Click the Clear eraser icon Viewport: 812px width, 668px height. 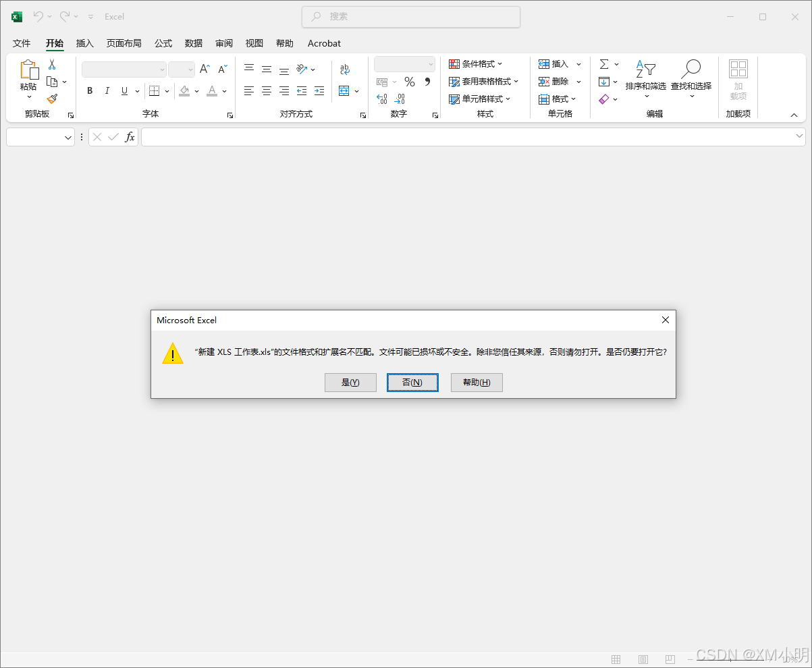604,99
